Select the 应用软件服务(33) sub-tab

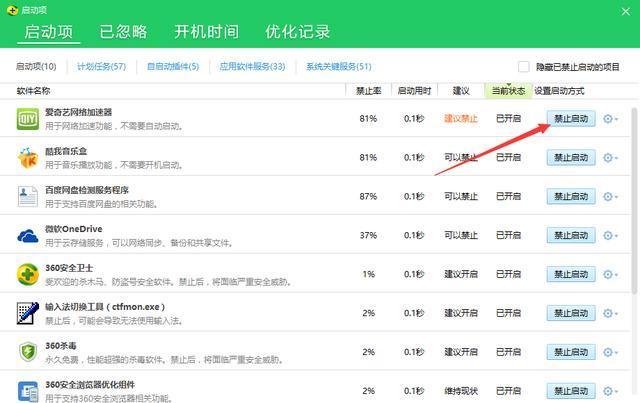pos(252,67)
